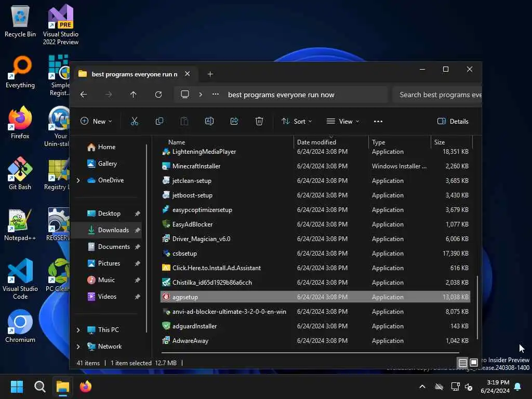Screen dimensions: 532x399
Task: Click the search box 'Search best programs'
Action: [x=437, y=95]
